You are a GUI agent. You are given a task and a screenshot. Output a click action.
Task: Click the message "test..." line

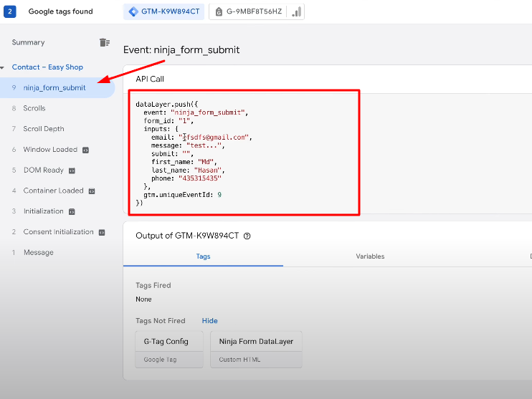coord(188,145)
